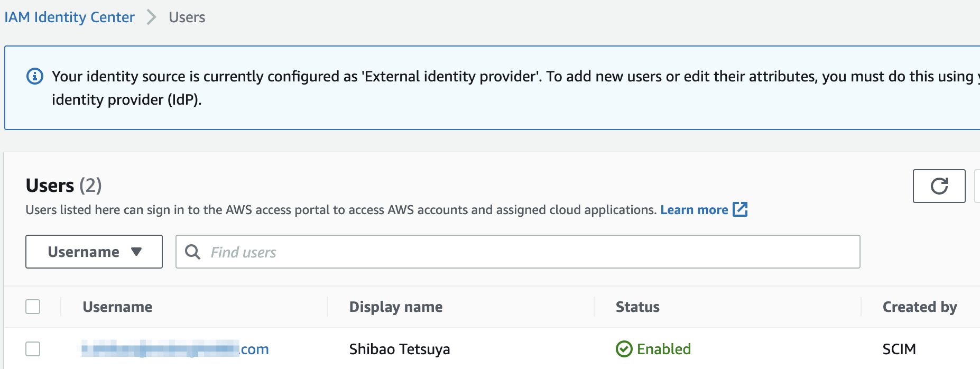Click the Enabled status text
Screen dimensions: 980x369
(x=664, y=349)
